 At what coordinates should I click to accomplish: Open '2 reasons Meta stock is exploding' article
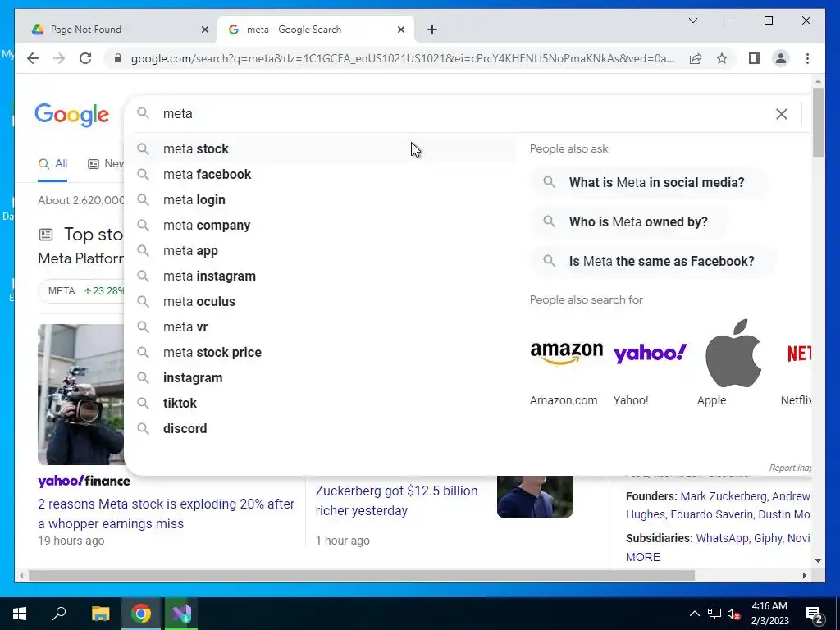[166, 514]
